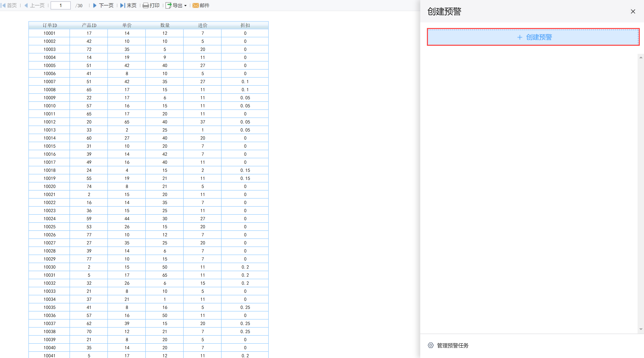Click the gear icon for alert management
Image resolution: width=644 pixels, height=358 pixels.
coord(431,345)
